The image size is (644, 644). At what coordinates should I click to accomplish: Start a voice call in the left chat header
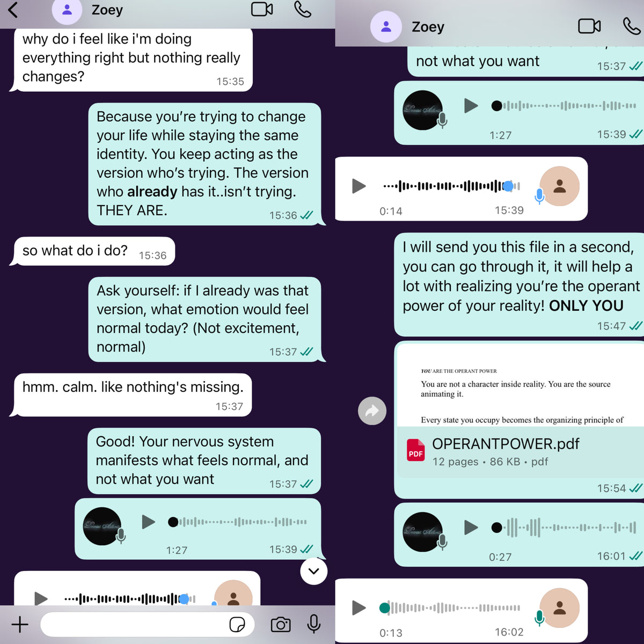(303, 9)
